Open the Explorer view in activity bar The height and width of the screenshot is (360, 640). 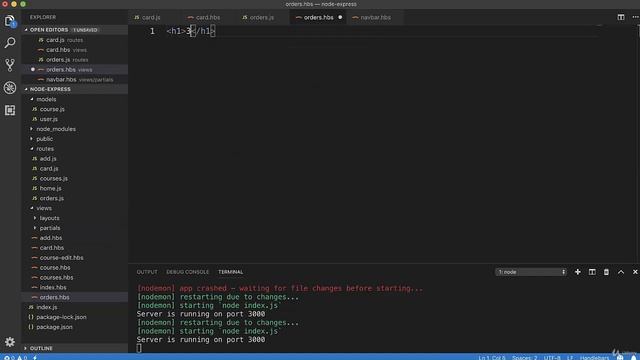tap(10, 20)
